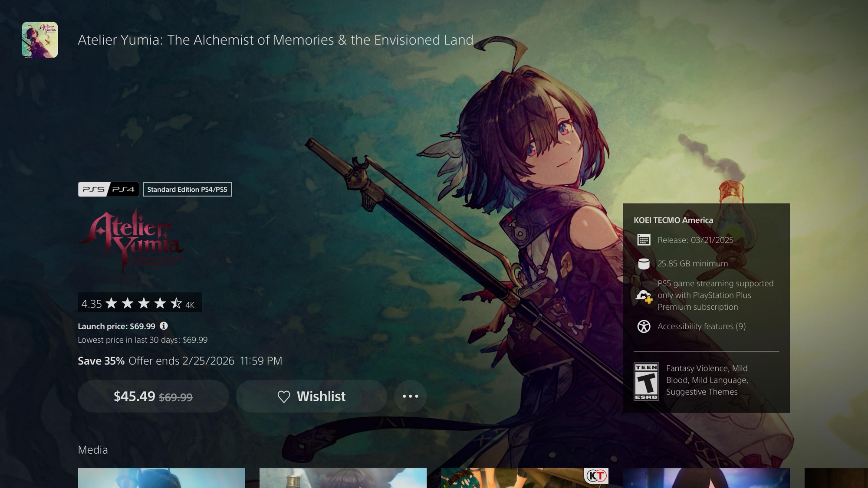Click the accessibility features icon

click(644, 326)
